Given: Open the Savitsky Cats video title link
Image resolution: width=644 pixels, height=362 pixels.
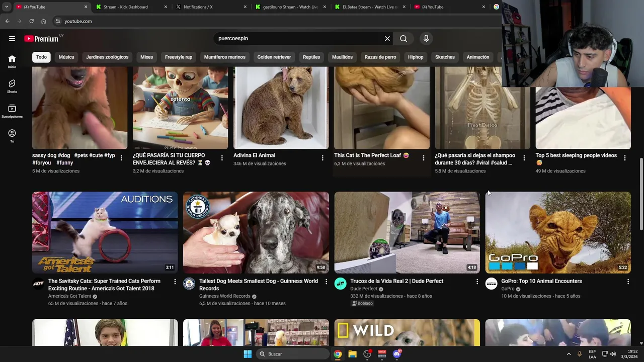Looking at the screenshot, I should click(104, 285).
